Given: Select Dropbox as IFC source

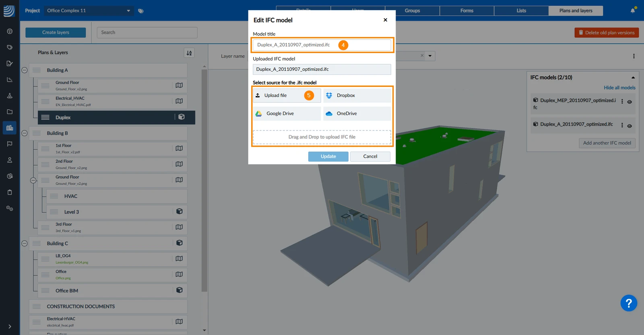Looking at the screenshot, I should coord(357,95).
